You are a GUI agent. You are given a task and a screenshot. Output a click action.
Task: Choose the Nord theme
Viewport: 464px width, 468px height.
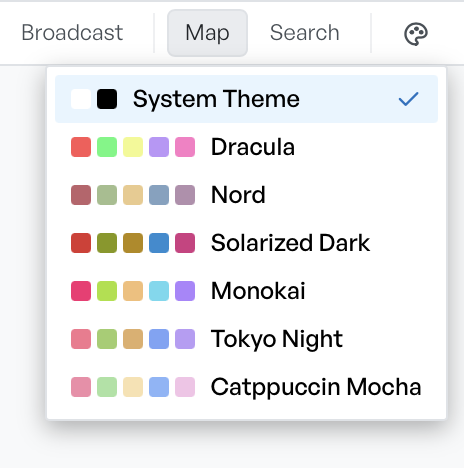click(x=246, y=195)
